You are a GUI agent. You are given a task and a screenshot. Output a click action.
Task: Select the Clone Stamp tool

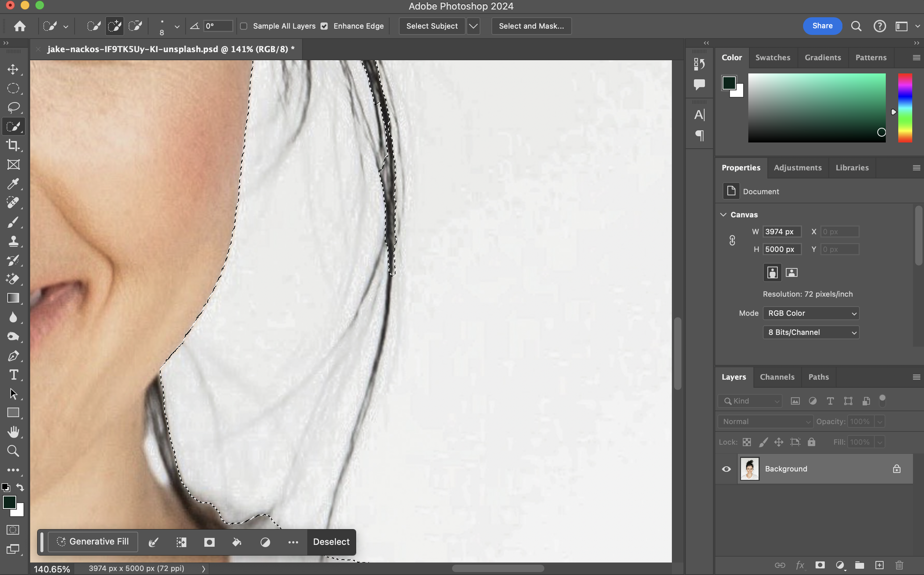point(13,241)
